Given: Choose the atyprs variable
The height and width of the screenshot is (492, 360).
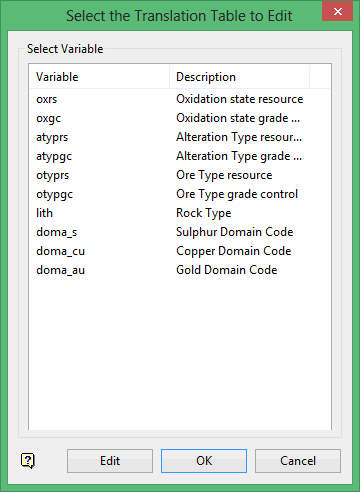Looking at the screenshot, I should click(x=180, y=137).
